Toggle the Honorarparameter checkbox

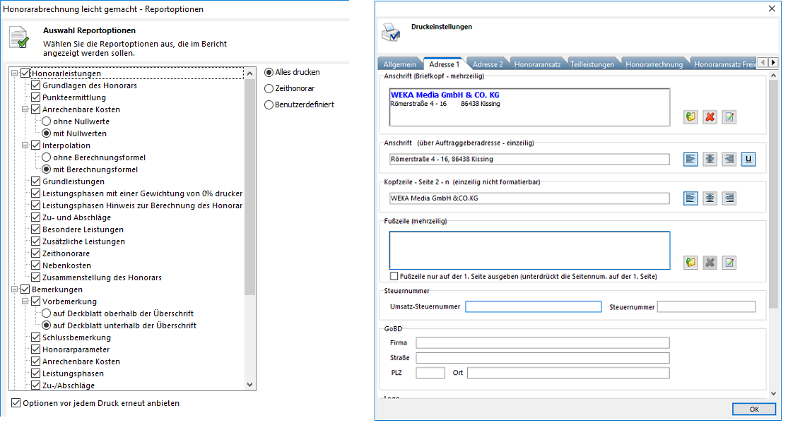35,349
